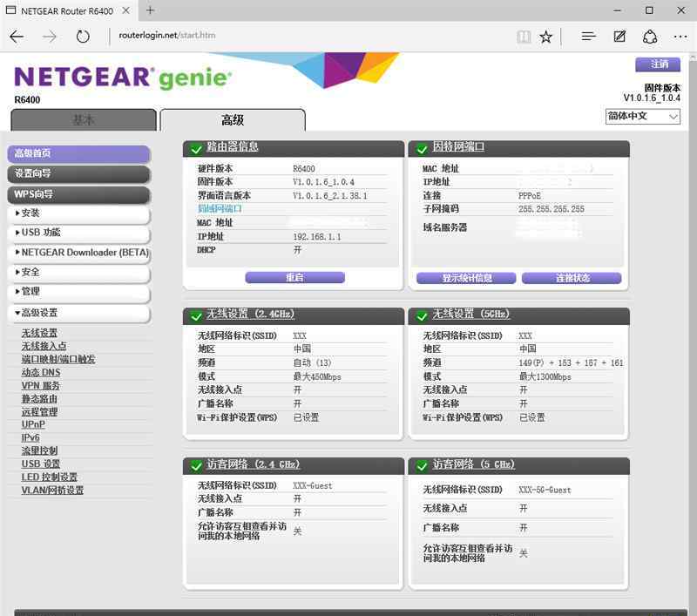
Task: Open 访客网络 (5 GHz) panel heading
Action: click(x=474, y=464)
